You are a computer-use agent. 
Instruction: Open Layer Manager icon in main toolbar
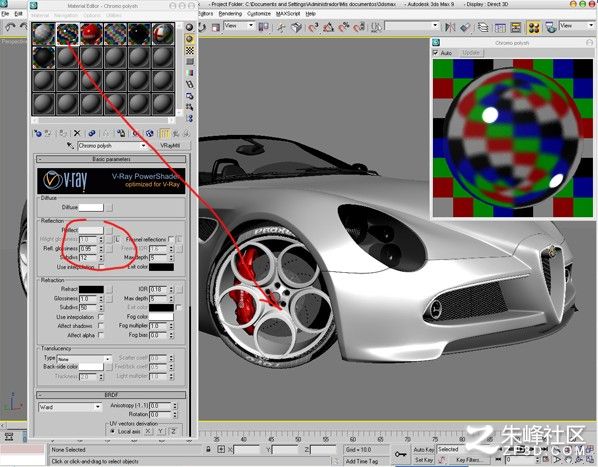(x=483, y=27)
